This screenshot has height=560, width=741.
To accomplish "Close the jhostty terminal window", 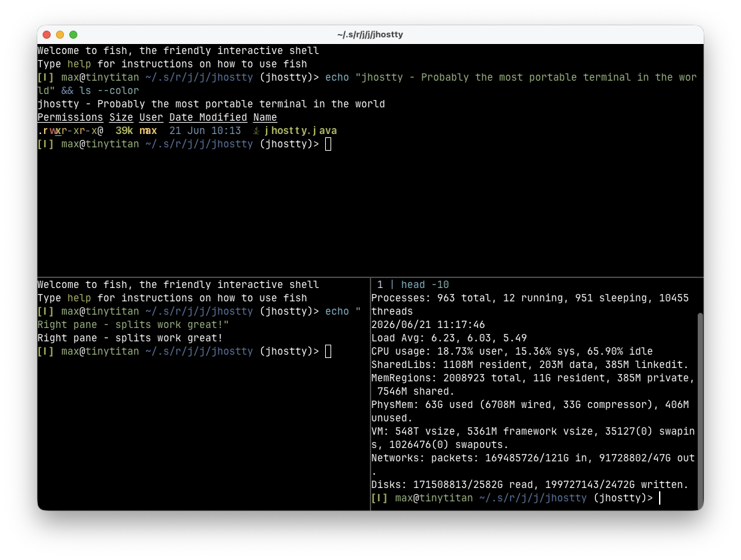I will pos(47,35).
